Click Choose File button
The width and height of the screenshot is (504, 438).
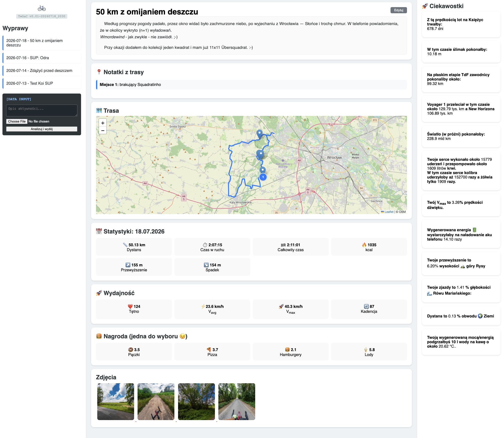click(17, 121)
